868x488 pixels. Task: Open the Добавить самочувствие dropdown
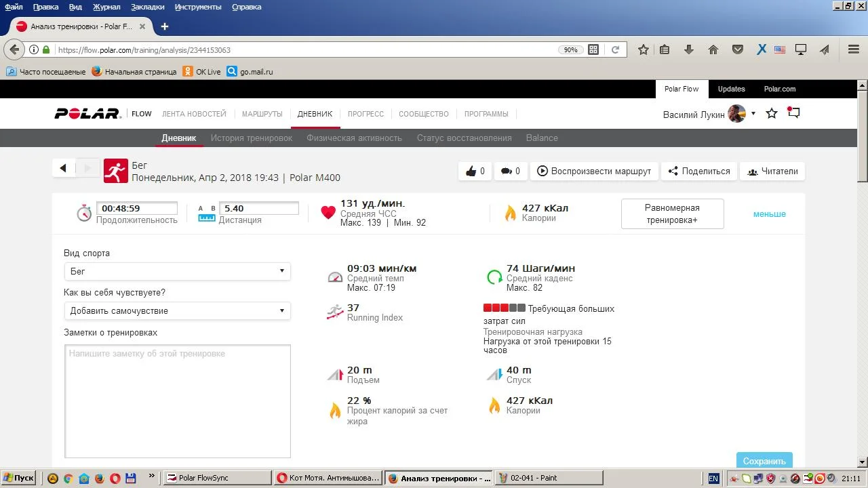tap(177, 310)
